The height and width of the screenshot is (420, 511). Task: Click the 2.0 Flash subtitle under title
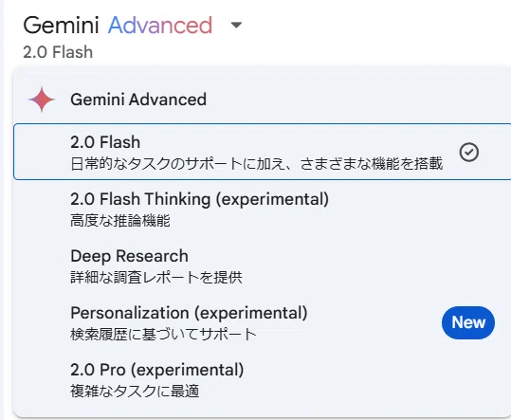58,52
